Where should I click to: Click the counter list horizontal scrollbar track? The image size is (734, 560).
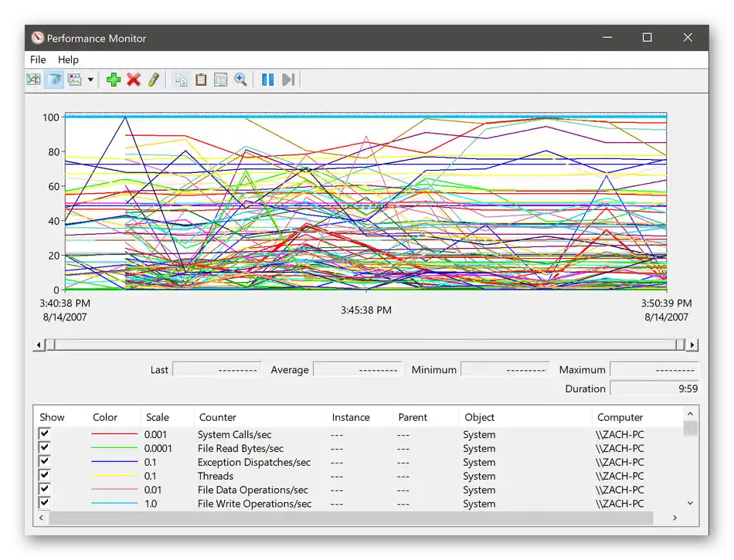351,518
